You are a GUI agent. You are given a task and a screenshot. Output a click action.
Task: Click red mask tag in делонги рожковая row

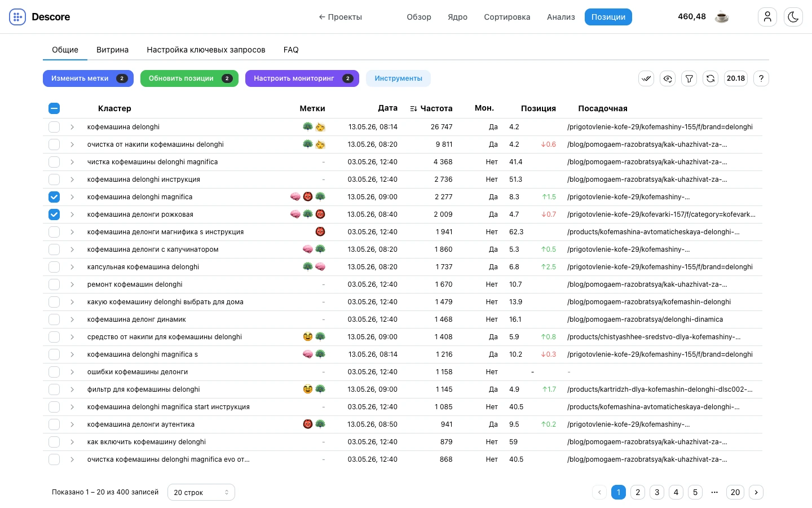320,214
